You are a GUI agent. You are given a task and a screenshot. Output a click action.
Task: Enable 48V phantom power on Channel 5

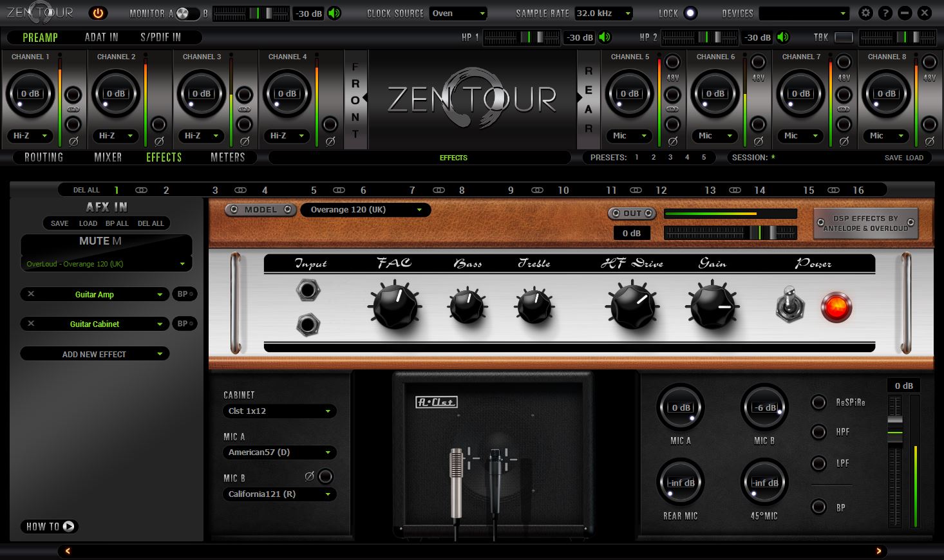[x=673, y=62]
